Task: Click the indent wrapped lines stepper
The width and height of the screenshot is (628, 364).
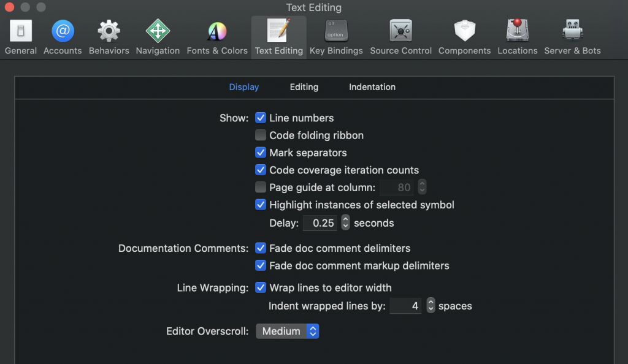Action: tap(431, 306)
